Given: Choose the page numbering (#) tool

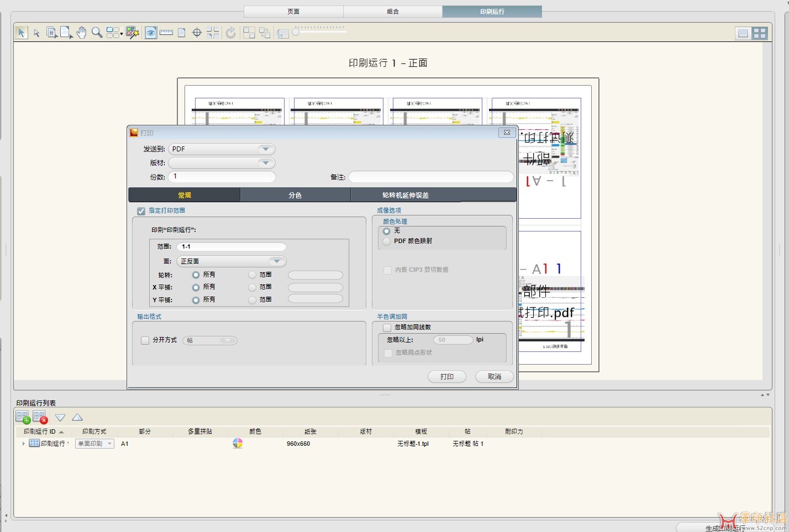Looking at the screenshot, I should 51,33.
